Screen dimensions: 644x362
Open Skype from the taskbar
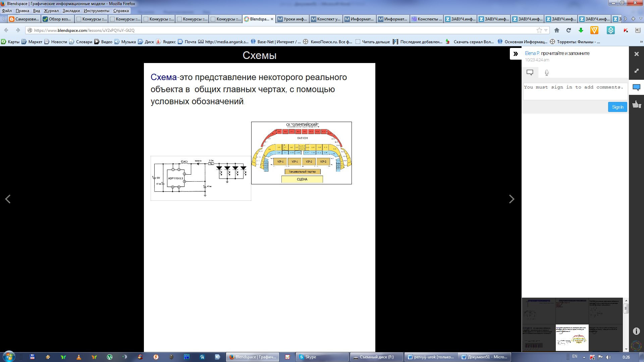[x=322, y=357]
